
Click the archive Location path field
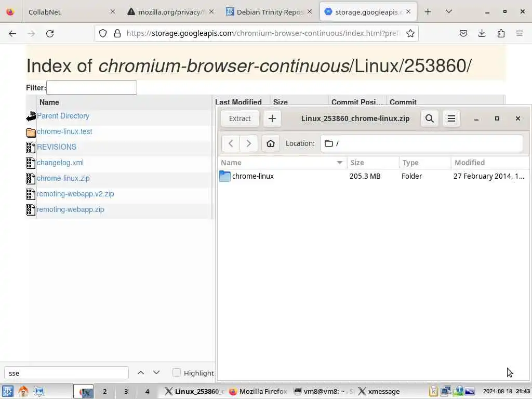421,143
